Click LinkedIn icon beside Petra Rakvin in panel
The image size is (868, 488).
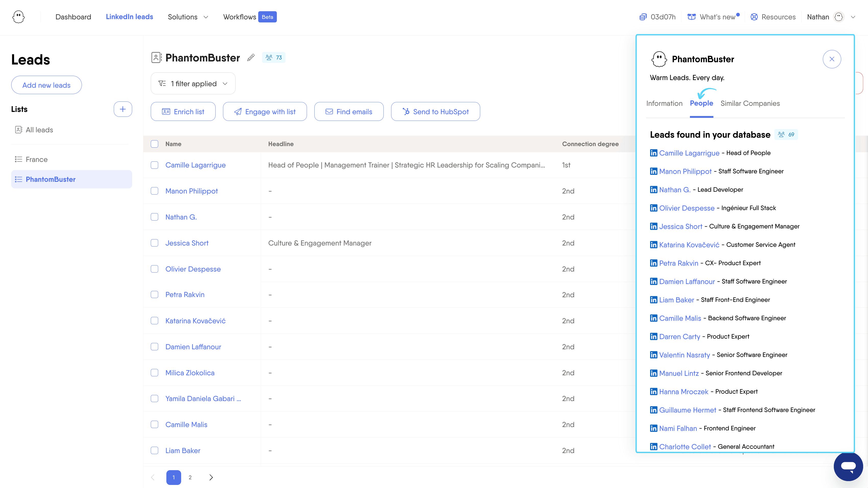pos(653,263)
